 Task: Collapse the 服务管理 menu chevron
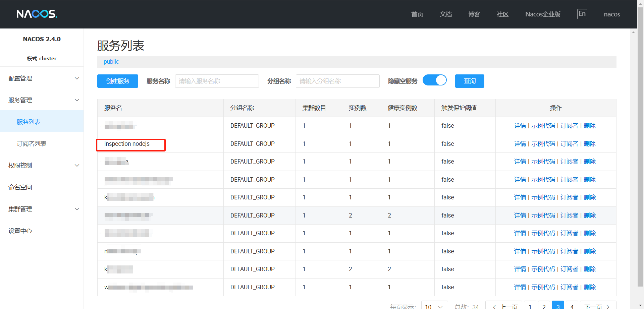(x=77, y=100)
